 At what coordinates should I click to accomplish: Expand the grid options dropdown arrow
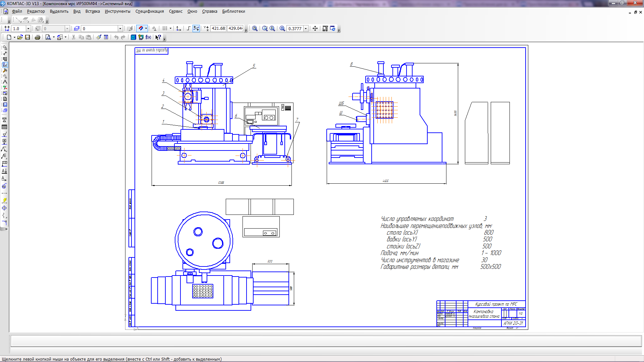(x=170, y=28)
